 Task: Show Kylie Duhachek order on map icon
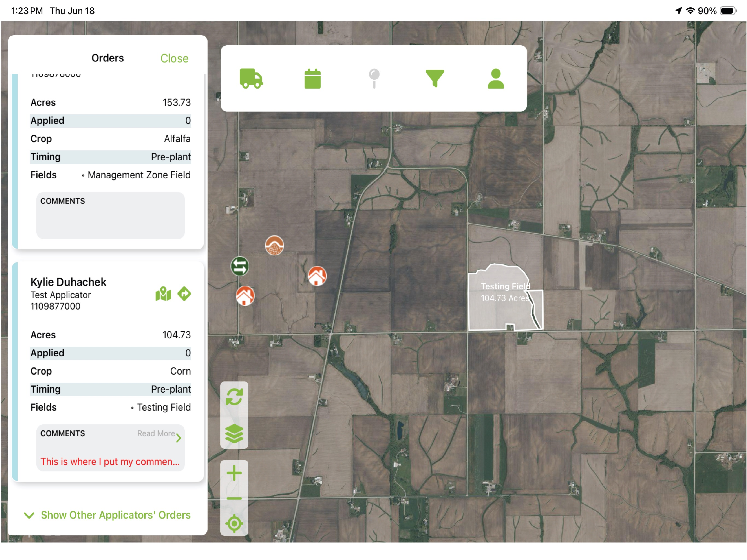[163, 294]
